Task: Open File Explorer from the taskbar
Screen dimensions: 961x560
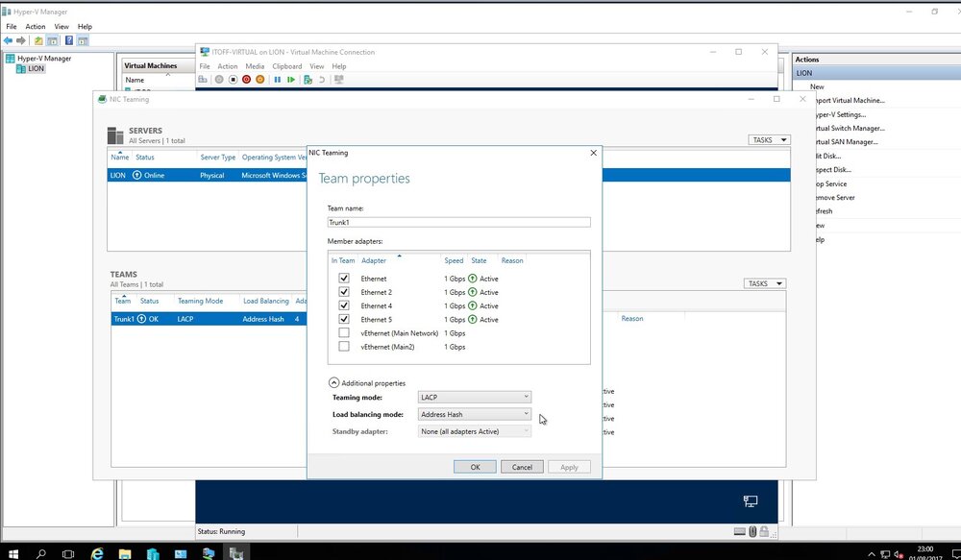Action: pos(125,553)
